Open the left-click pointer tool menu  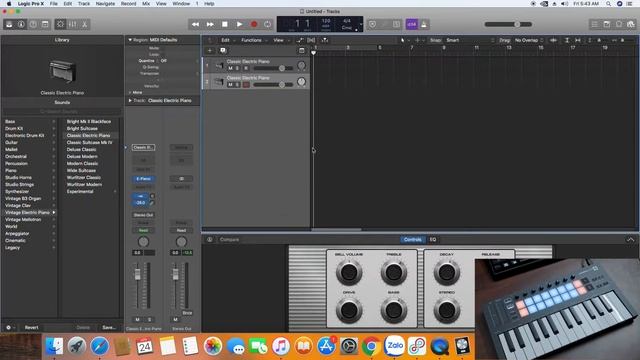(x=404, y=40)
